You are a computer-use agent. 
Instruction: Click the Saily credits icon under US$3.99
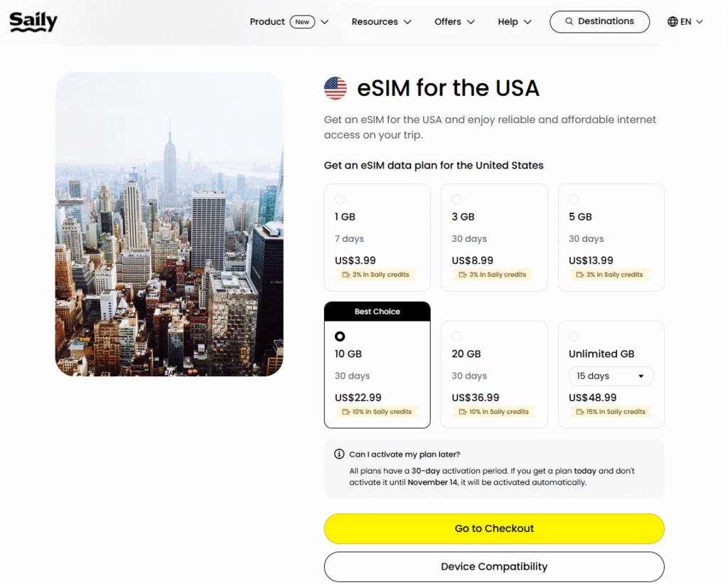click(x=346, y=275)
